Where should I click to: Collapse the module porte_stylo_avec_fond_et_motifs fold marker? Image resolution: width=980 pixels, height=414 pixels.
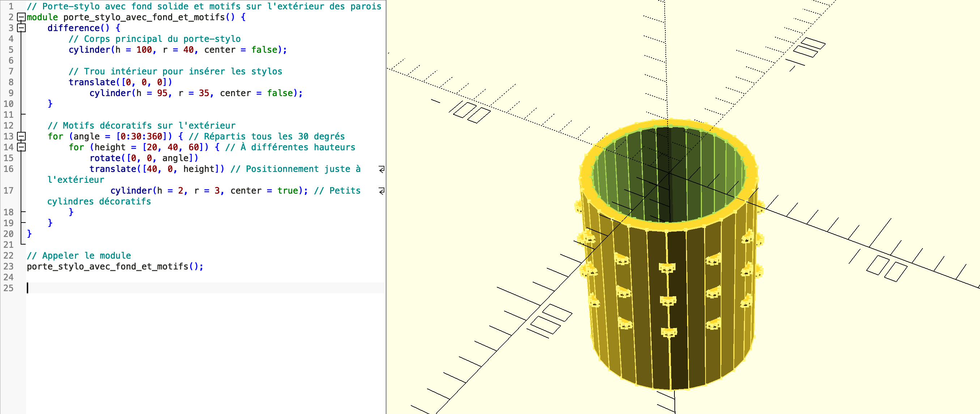tap(22, 17)
